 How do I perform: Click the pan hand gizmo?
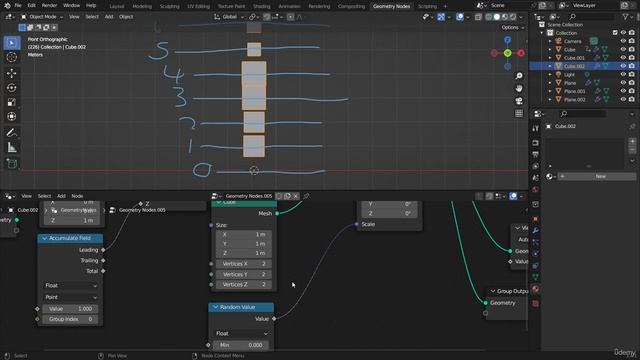[519, 88]
